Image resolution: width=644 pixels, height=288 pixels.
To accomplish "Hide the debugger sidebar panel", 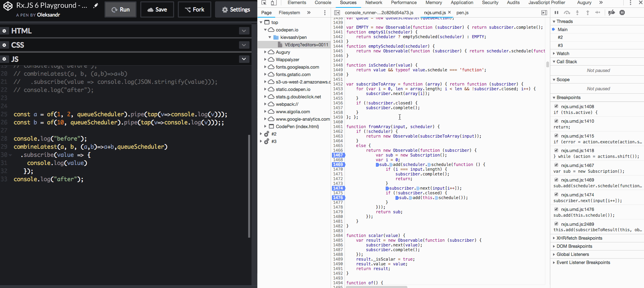I will pyautogui.click(x=544, y=13).
